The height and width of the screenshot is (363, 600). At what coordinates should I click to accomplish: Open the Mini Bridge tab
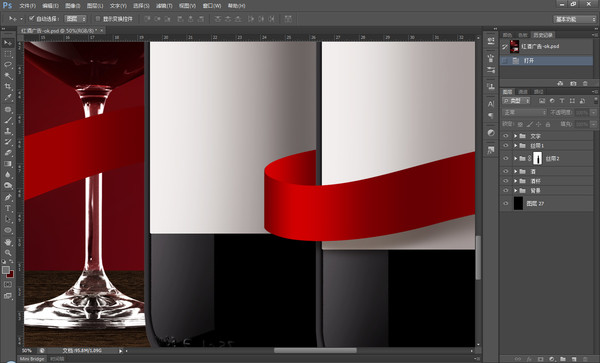pos(32,359)
